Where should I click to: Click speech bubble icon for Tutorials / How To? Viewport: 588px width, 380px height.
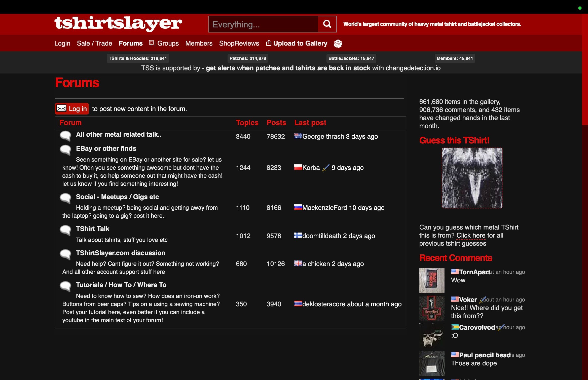(65, 286)
